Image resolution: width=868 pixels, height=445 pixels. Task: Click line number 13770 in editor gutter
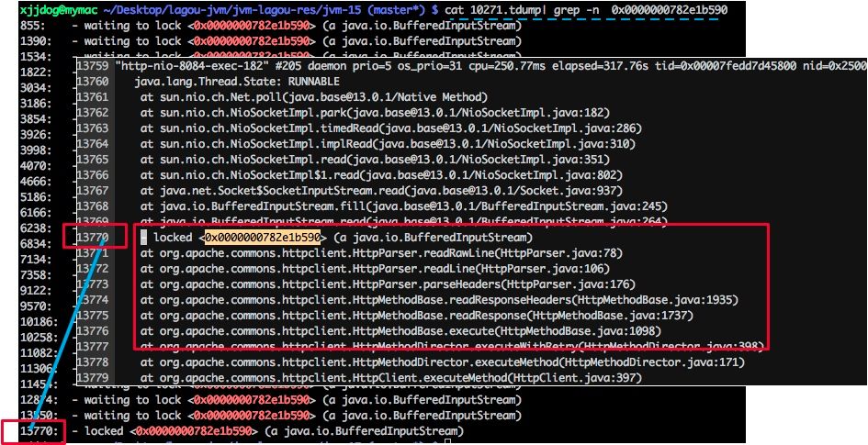click(93, 238)
